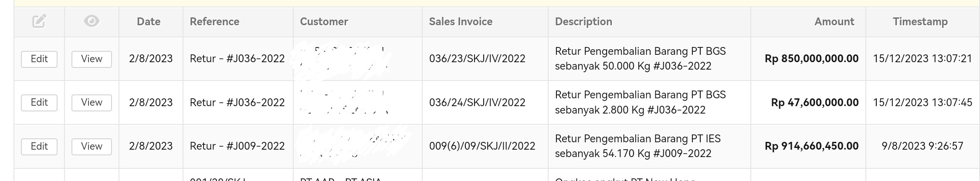The width and height of the screenshot is (980, 181).
Task: Click the Timestamp column header
Action: coord(920,22)
